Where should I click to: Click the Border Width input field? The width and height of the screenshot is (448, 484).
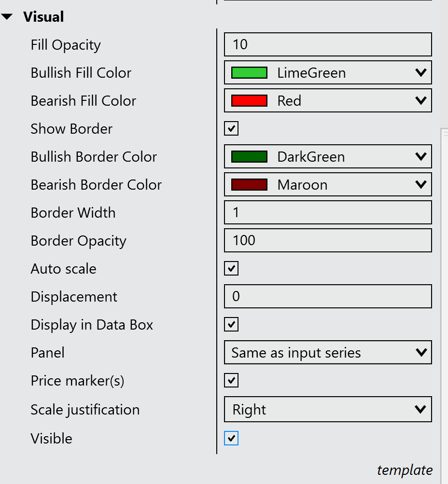[328, 213]
